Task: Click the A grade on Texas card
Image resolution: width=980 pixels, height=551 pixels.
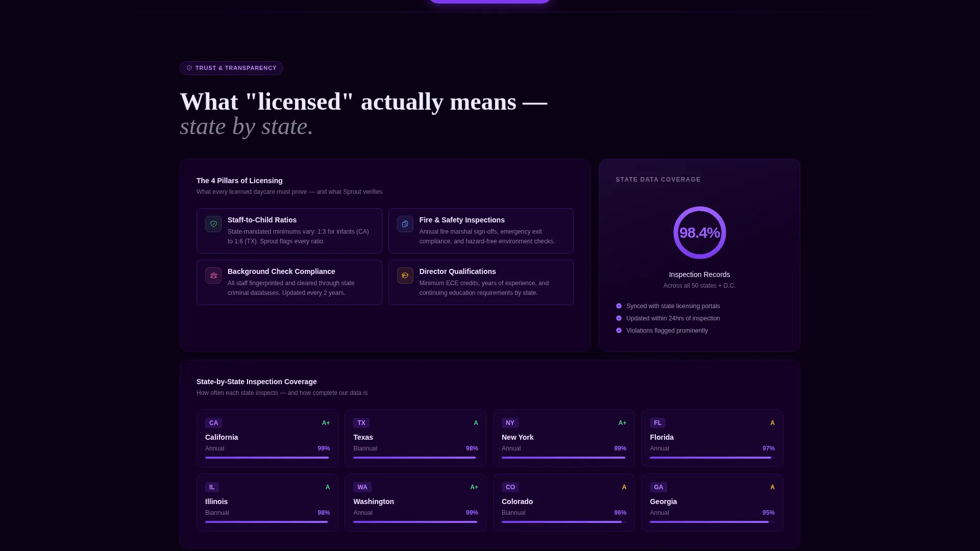Action: pos(476,423)
